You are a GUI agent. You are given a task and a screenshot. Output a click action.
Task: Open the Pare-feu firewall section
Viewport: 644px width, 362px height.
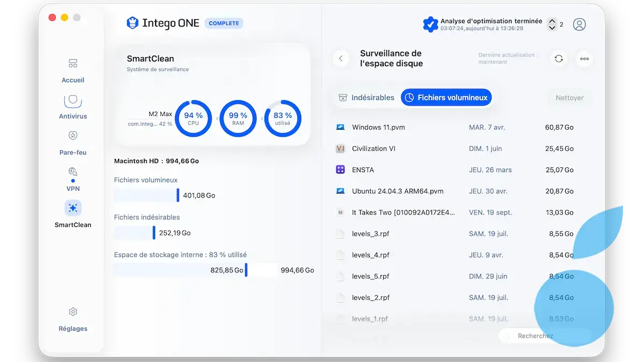click(73, 143)
